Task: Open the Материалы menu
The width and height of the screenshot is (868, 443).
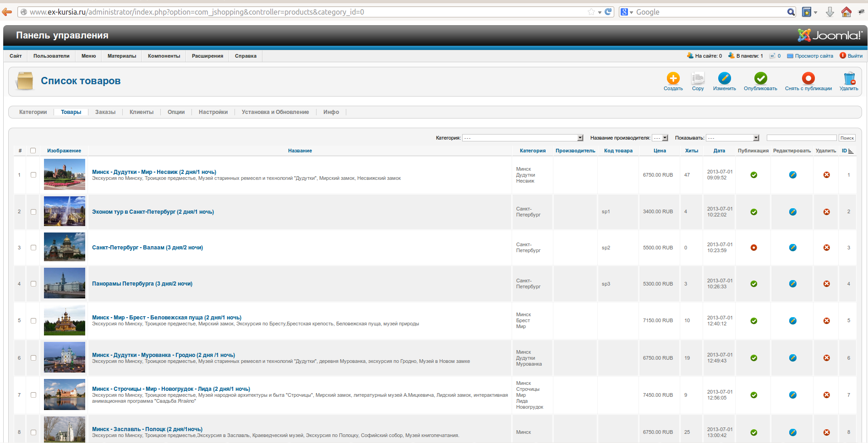Action: click(122, 56)
